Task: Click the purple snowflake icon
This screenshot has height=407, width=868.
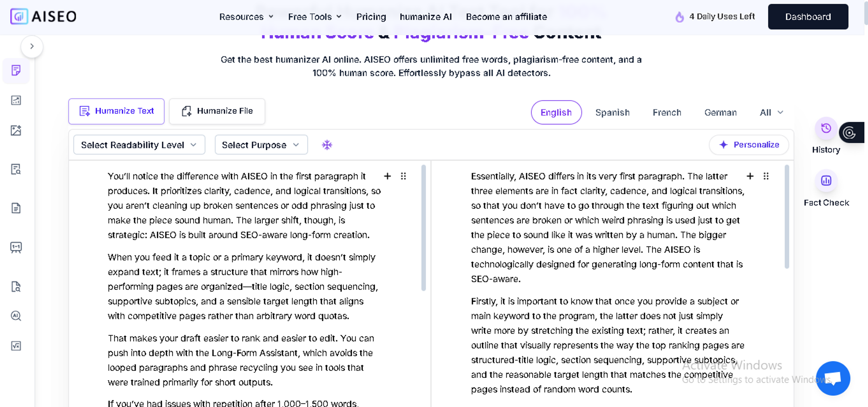Action: [x=327, y=145]
